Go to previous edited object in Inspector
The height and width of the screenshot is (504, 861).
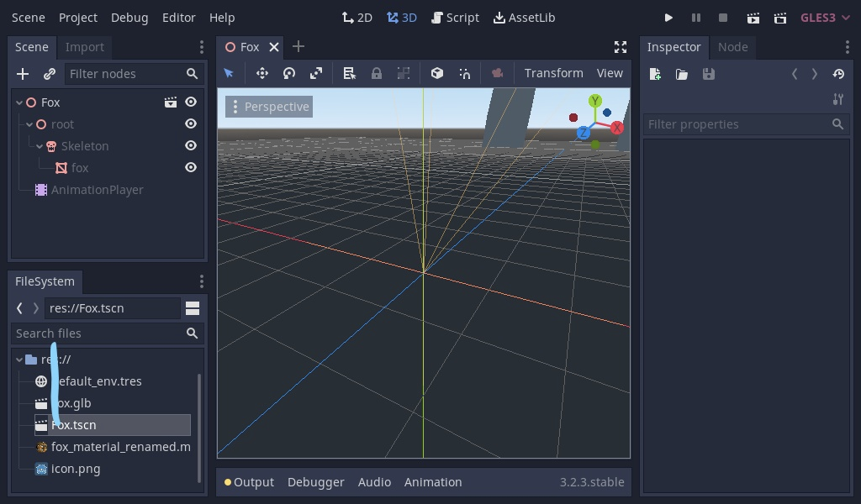pos(794,73)
